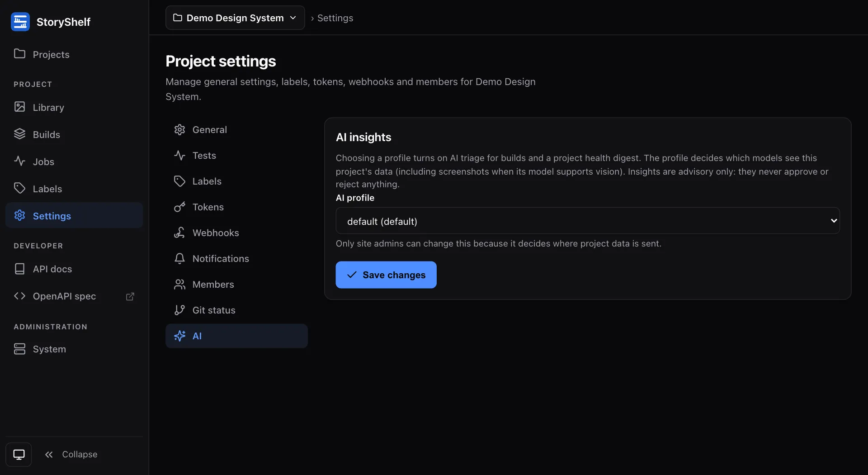
Task: Click the OpenAPI spec code brackets icon
Action: tap(19, 296)
